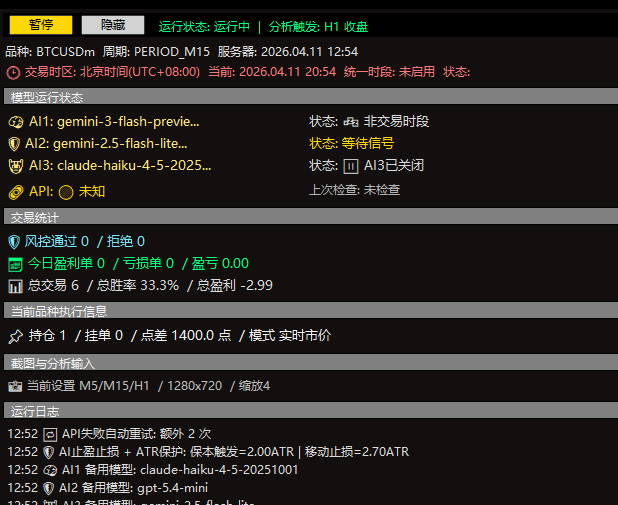Click the 服务器: 2026.04.11 12:54 text
Screen dimensions: 618x505
pyautogui.click(x=288, y=52)
